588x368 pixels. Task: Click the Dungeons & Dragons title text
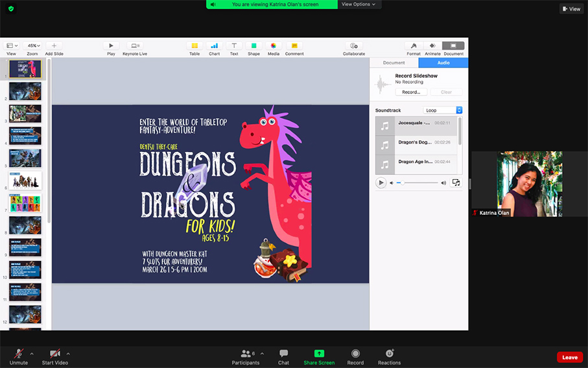(x=188, y=184)
